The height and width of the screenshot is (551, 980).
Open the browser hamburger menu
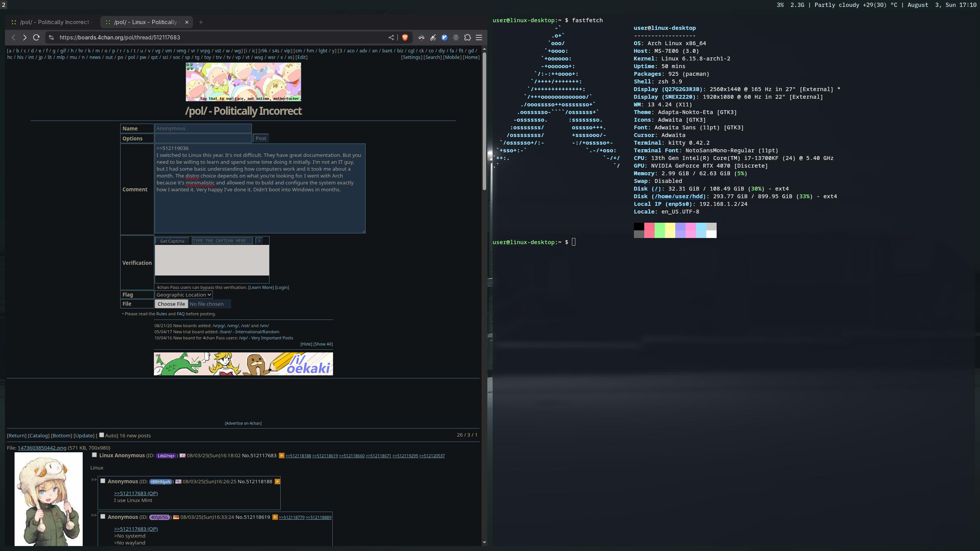tap(479, 37)
